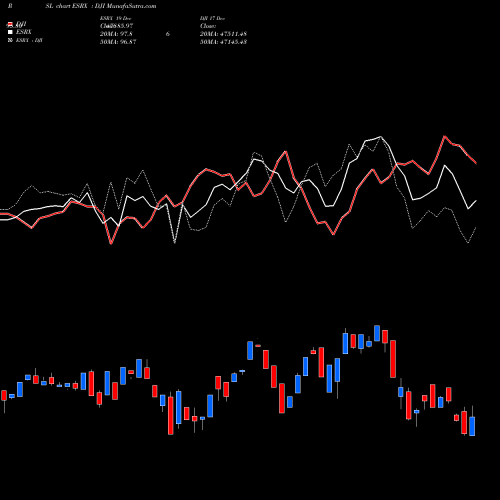This screenshot has width=500, height=500.
Task: Click the last blue candlestick on the chart
Action: tap(472, 426)
